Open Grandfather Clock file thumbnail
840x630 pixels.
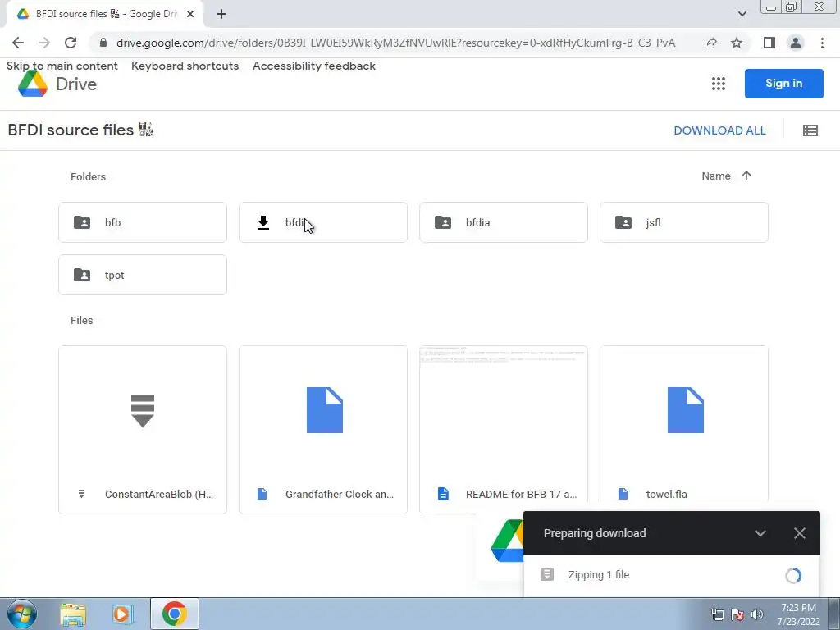pyautogui.click(x=323, y=411)
